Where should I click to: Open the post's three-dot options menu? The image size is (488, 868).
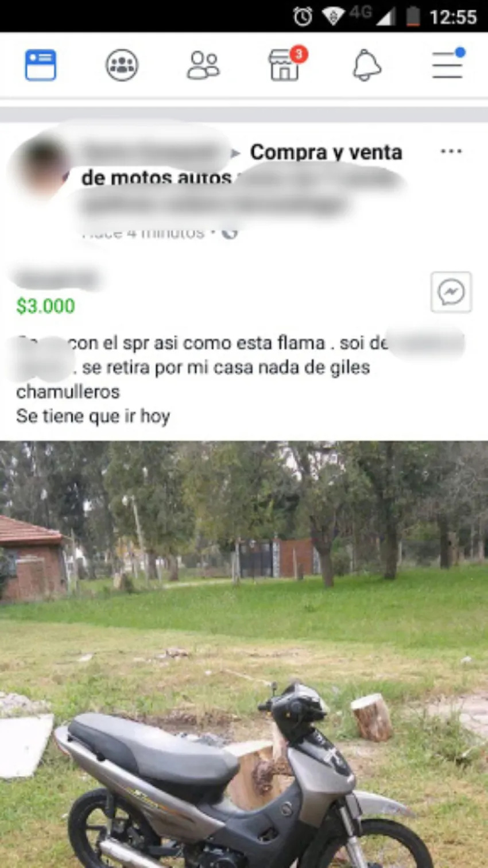coord(451,152)
